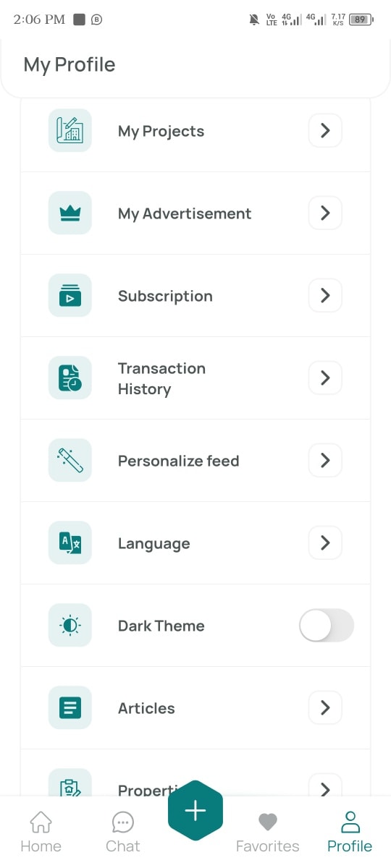Tap the Dark Theme brightness icon
The width and height of the screenshot is (391, 868).
click(x=70, y=625)
